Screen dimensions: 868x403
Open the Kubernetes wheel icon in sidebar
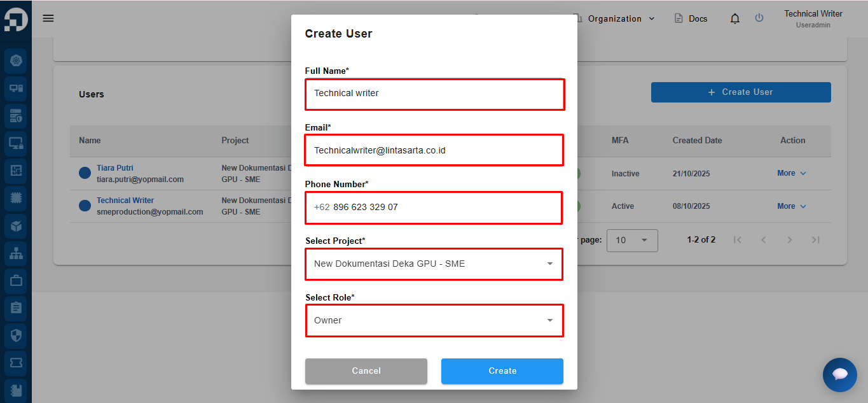pyautogui.click(x=16, y=61)
